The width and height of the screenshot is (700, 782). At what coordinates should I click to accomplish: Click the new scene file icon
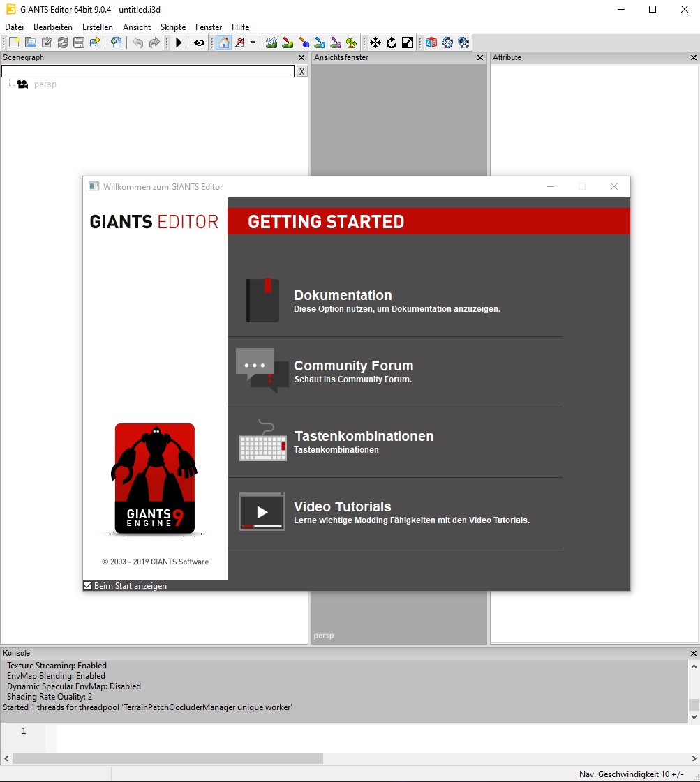tap(14, 43)
